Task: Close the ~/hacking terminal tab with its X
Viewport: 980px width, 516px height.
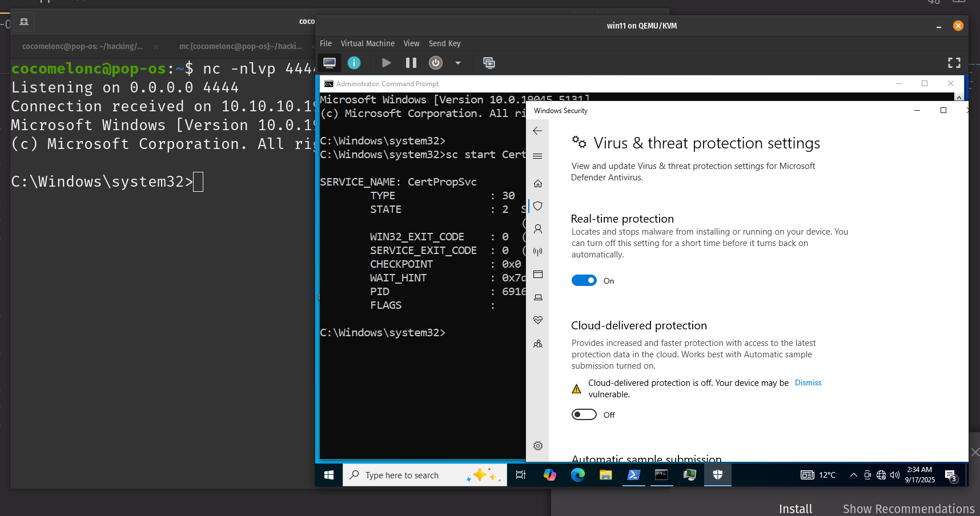Action: coord(156,46)
